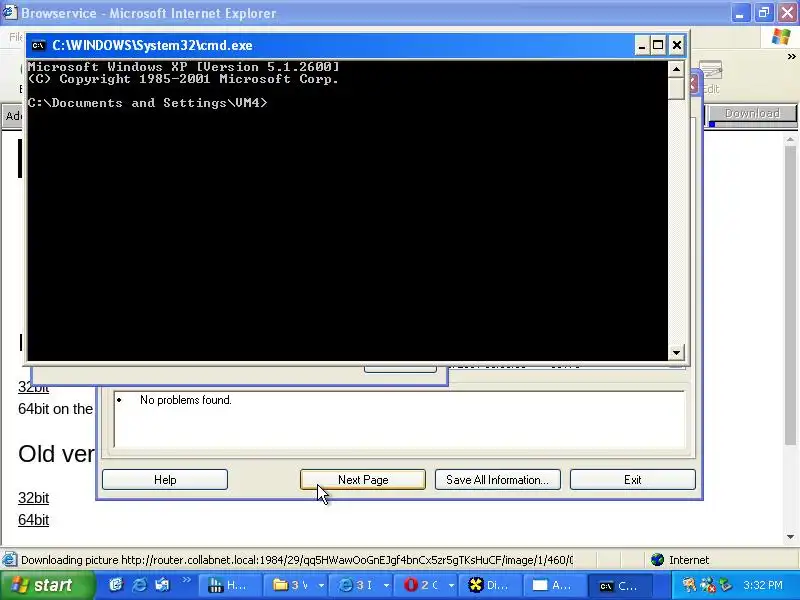Click the cmd window scroll down arrow
Image resolution: width=800 pixels, height=600 pixels.
pos(676,352)
